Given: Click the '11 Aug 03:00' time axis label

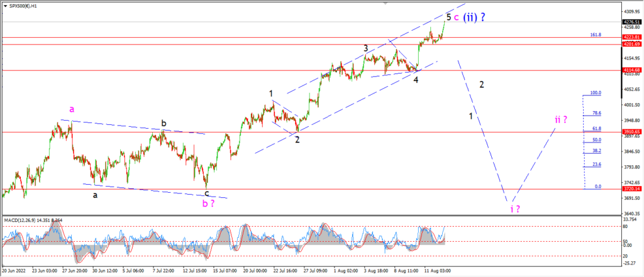Looking at the screenshot, I should point(439,271).
